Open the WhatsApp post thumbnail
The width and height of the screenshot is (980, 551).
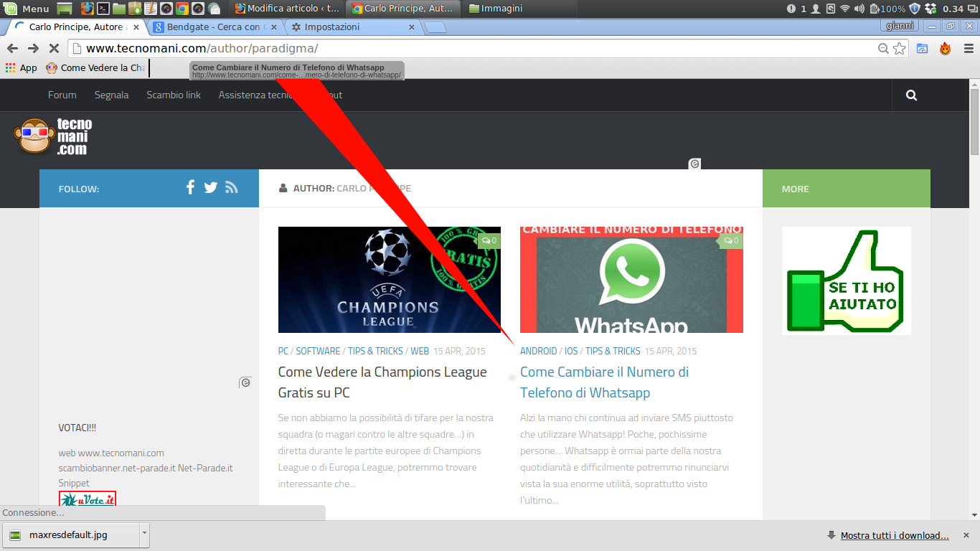(631, 280)
